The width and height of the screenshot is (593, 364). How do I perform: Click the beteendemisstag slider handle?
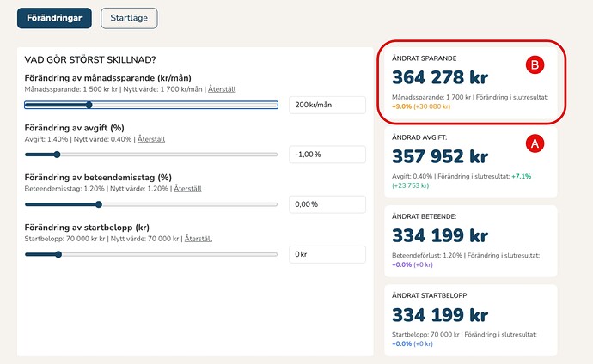[x=98, y=204]
